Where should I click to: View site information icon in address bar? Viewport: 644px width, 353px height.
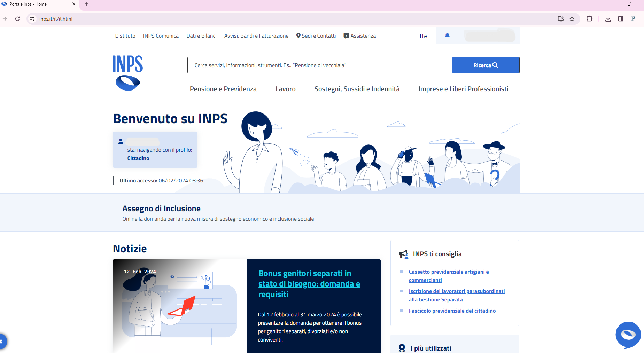pyautogui.click(x=32, y=19)
